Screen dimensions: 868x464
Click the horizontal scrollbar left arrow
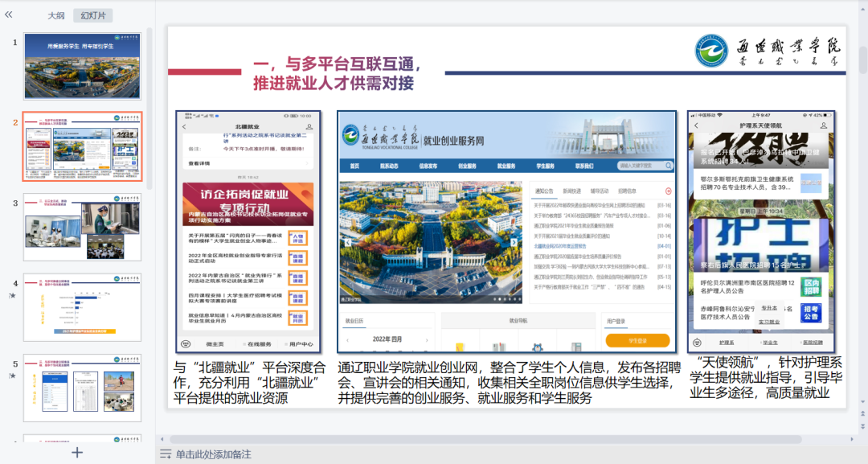(162, 439)
